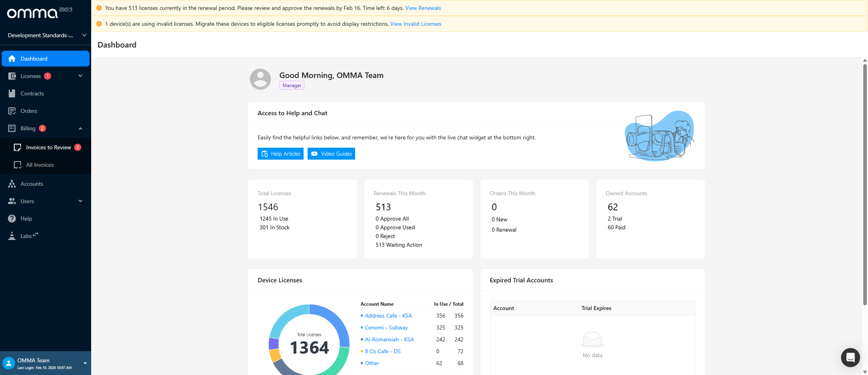
Task: Click the Video Guides button
Action: tap(331, 154)
